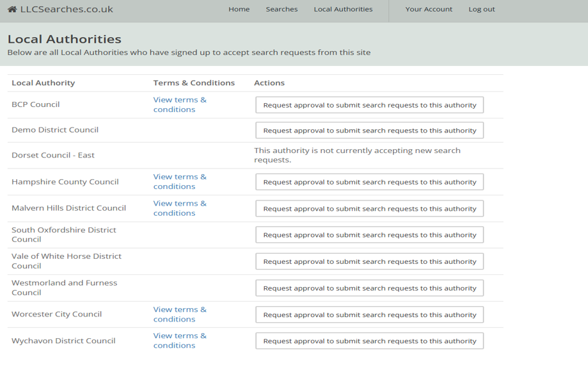Request approval for Vale of White Horse District Council
This screenshot has width=588, height=367.
pyautogui.click(x=369, y=261)
